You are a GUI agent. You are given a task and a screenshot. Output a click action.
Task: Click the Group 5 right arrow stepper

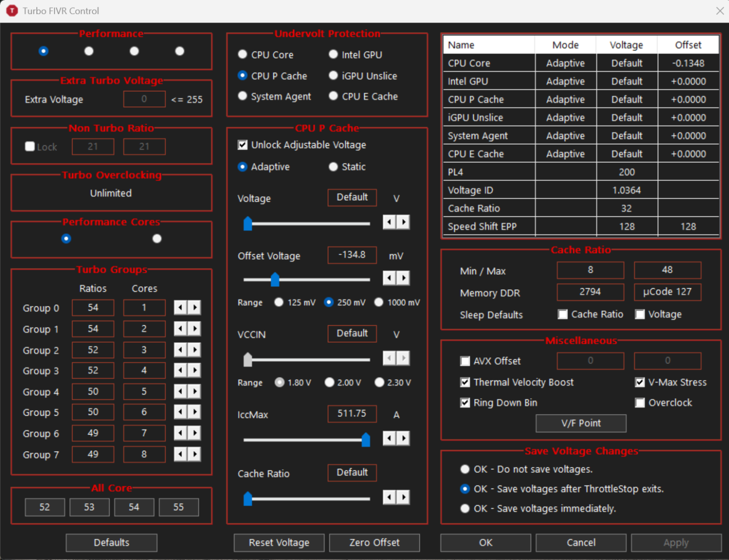(x=195, y=412)
